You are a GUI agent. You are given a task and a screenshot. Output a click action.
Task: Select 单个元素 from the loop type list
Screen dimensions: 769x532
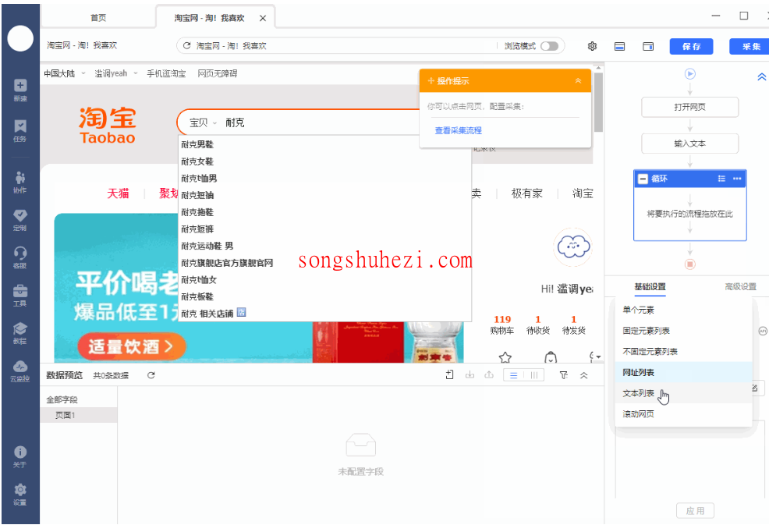[x=683, y=310]
